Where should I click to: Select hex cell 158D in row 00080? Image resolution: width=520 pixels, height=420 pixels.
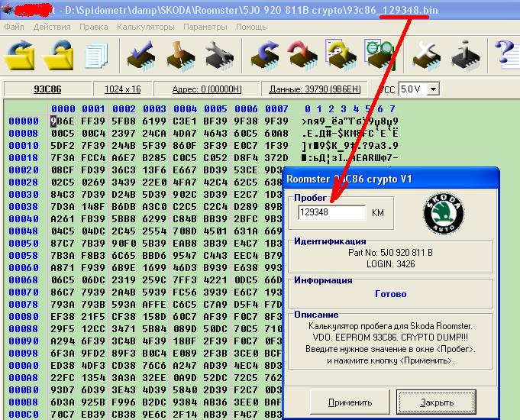[x=154, y=317]
